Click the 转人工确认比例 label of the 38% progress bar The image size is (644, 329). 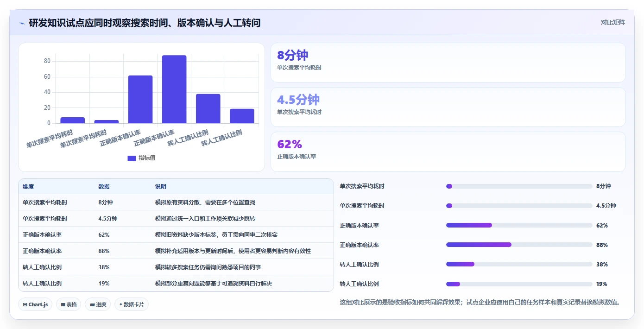click(x=359, y=265)
